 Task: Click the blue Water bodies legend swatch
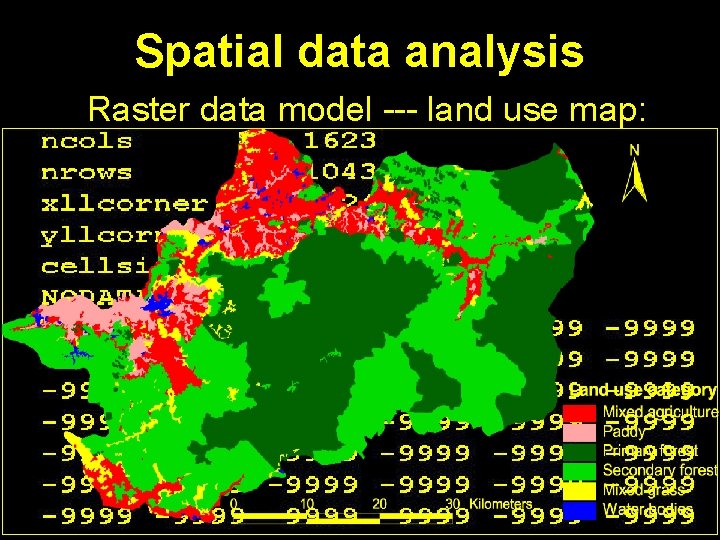(579, 510)
